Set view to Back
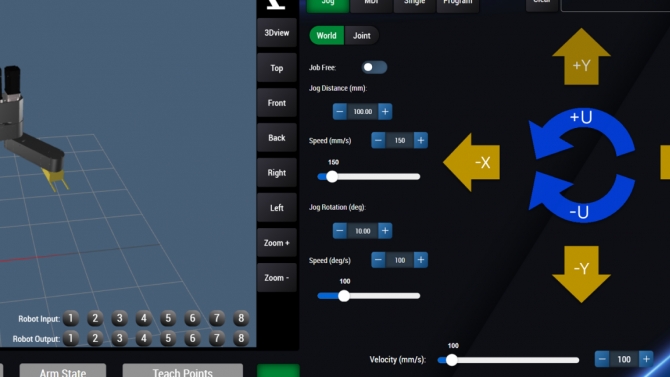This screenshot has height=377, width=670. (x=277, y=138)
